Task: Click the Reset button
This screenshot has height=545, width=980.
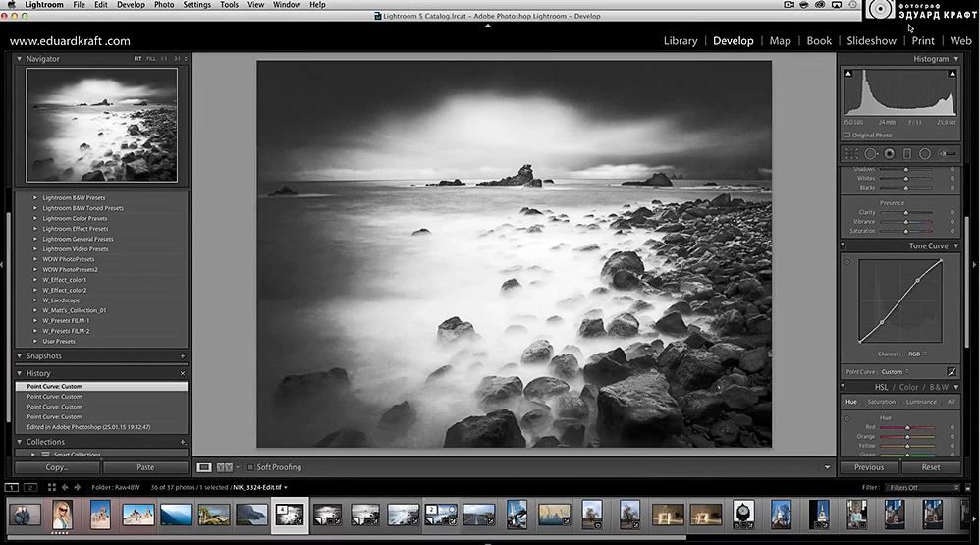Action: coord(930,467)
